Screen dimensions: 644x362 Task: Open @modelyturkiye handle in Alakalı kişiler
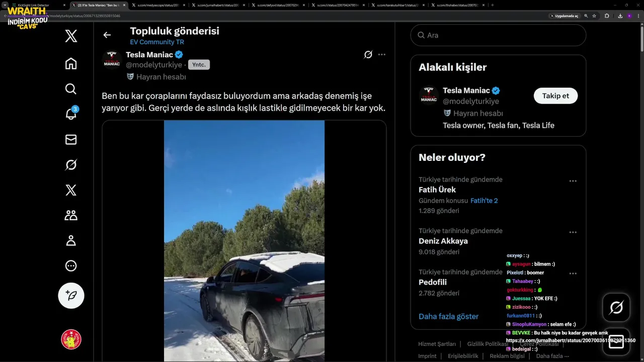[471, 102]
